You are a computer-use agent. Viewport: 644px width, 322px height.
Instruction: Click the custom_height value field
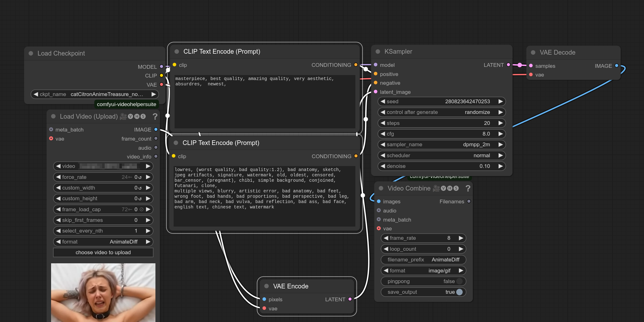point(103,198)
